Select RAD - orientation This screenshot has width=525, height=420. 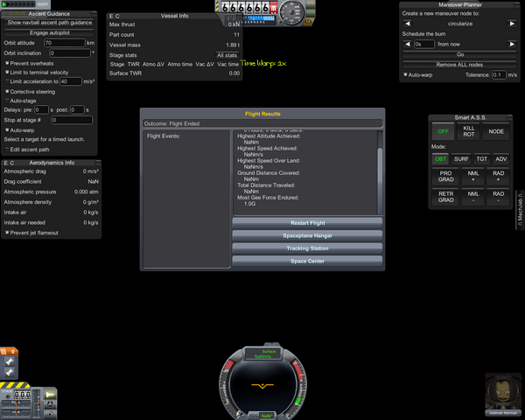(x=498, y=197)
